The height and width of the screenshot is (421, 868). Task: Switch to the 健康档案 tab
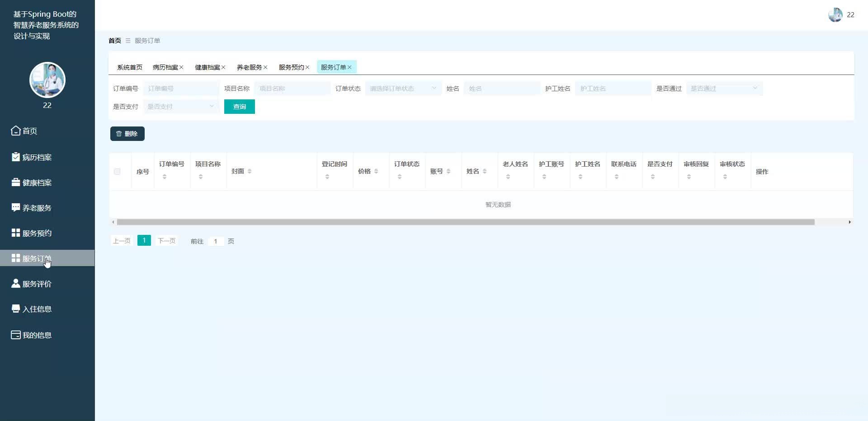tap(208, 67)
